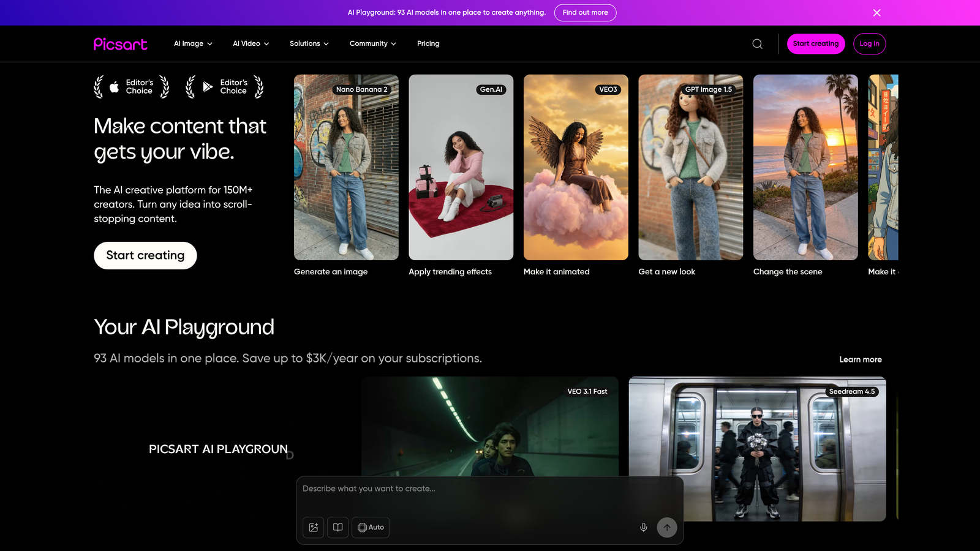Screen dimensions: 980x551
Task: Click the Generate an image caption
Action: (331, 272)
